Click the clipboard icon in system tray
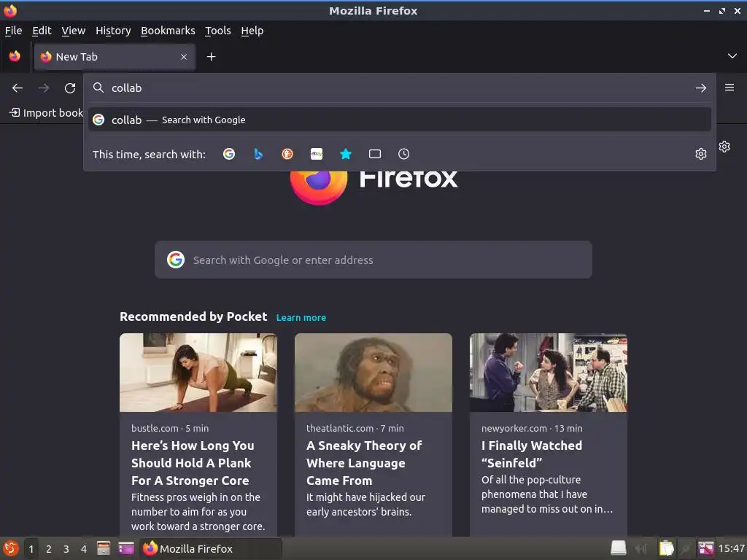The width and height of the screenshot is (747, 560). click(666, 548)
